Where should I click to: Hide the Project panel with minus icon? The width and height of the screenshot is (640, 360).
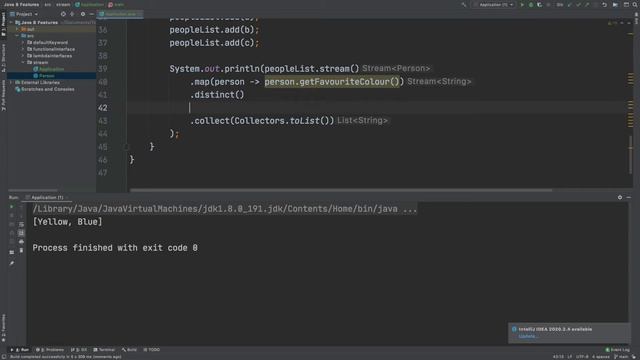tap(91, 14)
